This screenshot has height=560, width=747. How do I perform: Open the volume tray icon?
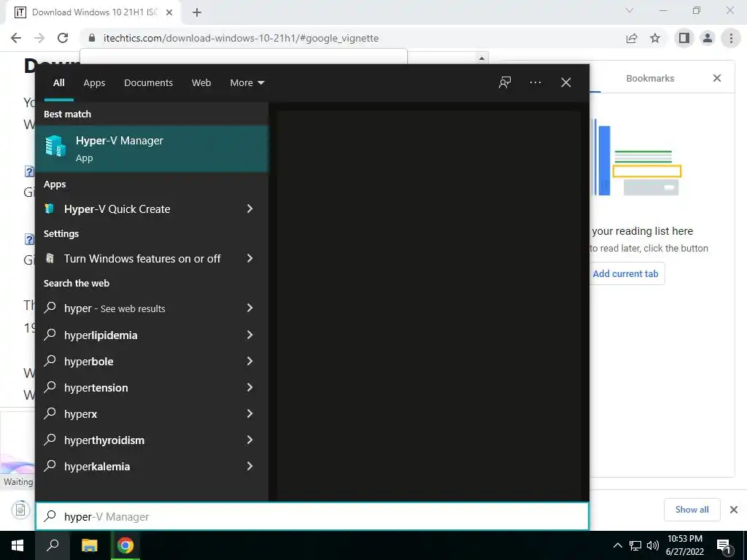coord(653,545)
